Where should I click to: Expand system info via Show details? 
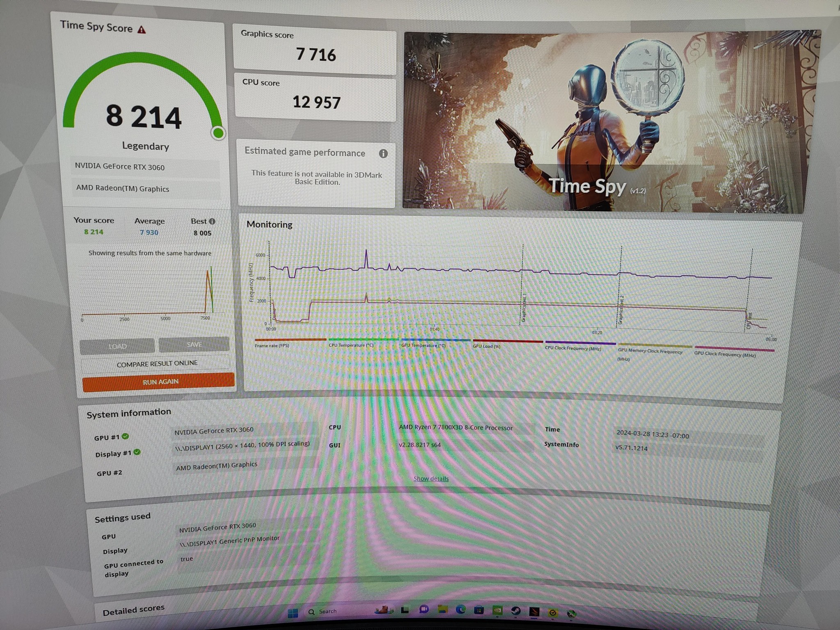click(x=431, y=479)
